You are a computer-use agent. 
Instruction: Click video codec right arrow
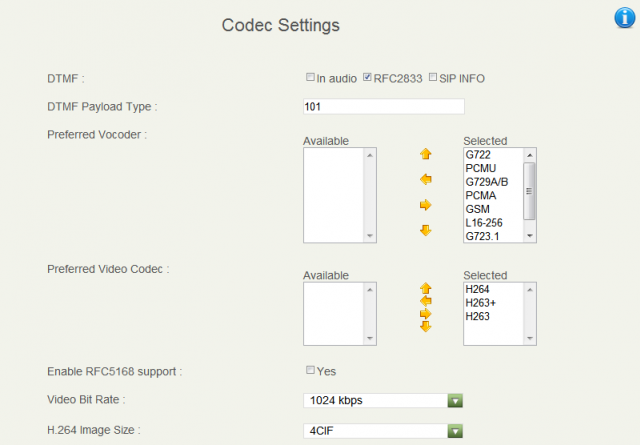[x=426, y=314]
